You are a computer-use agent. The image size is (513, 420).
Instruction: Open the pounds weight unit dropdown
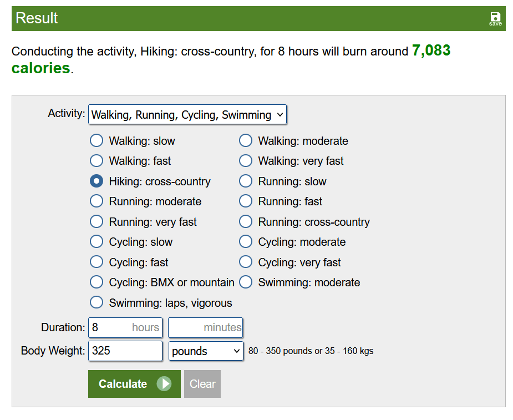[x=206, y=351]
